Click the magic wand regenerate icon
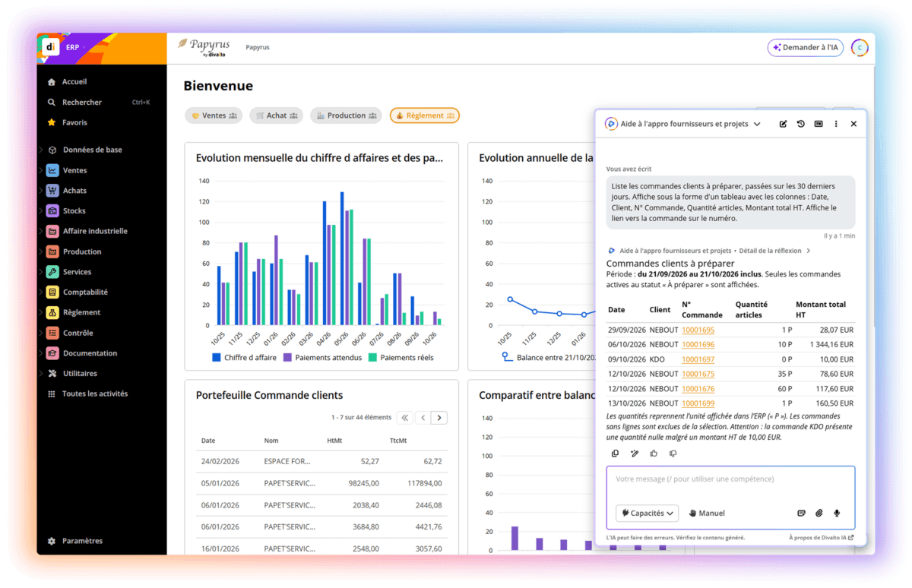The height and width of the screenshot is (588, 912). coord(635,454)
